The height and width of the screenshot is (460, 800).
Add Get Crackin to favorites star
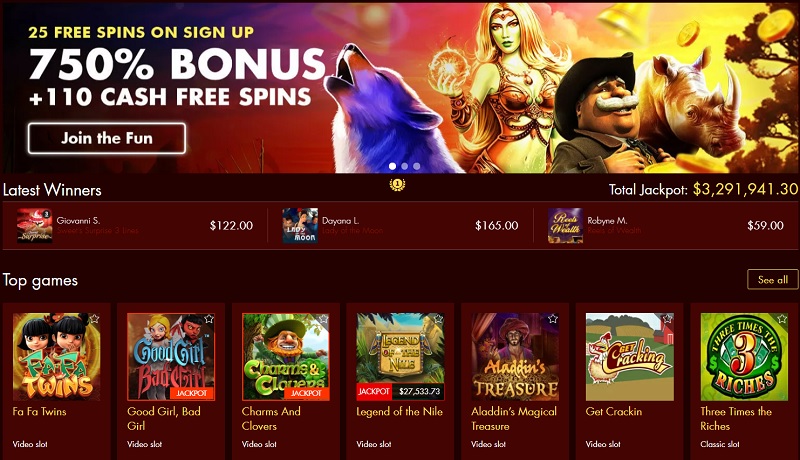667,319
